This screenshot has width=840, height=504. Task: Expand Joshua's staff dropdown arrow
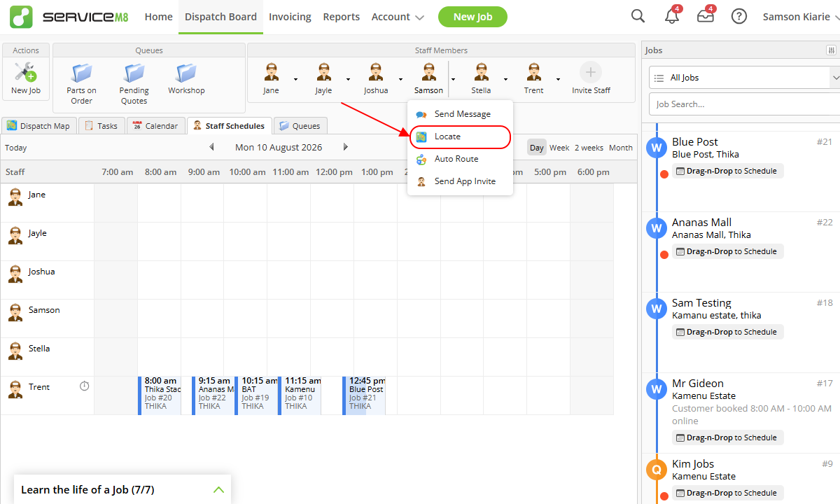point(400,79)
